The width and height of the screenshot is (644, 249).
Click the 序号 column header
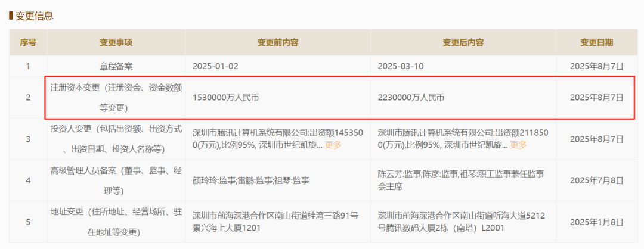click(x=28, y=42)
